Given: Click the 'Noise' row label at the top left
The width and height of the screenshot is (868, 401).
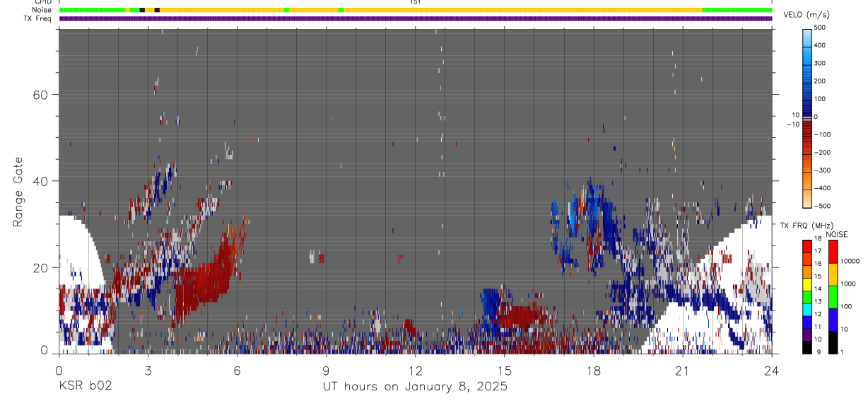Looking at the screenshot, I should pyautogui.click(x=42, y=10).
